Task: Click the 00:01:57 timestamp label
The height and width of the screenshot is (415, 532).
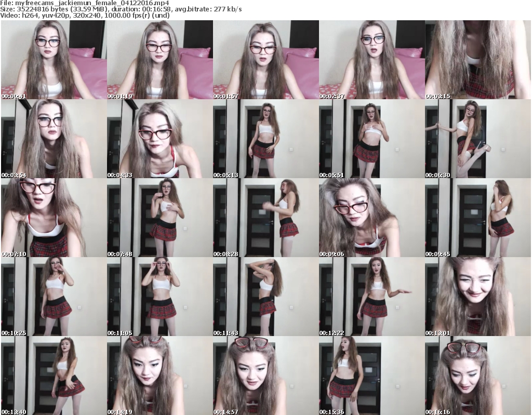Action: [226, 96]
